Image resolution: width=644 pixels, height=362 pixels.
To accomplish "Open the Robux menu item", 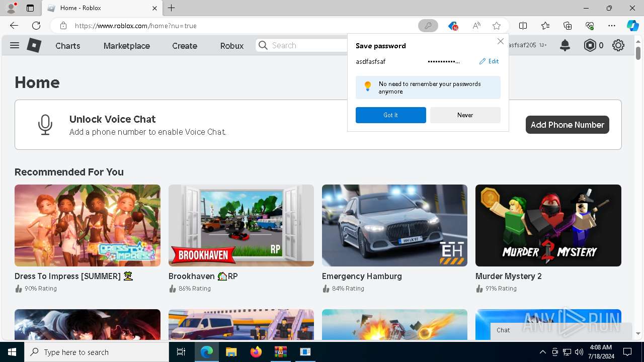I will click(x=232, y=46).
